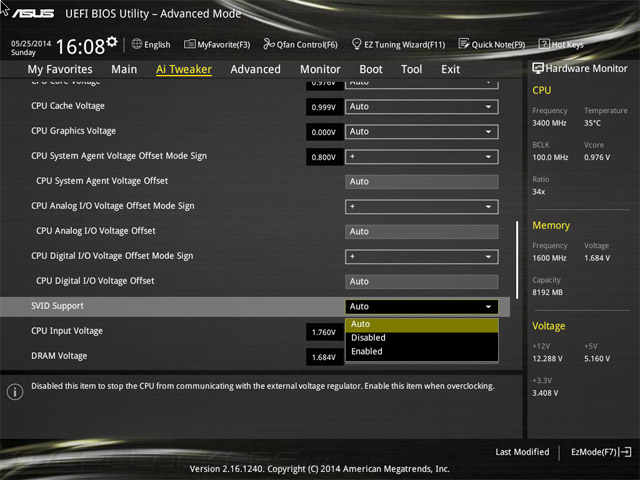640x480 pixels.
Task: Click the globe language icon
Action: tap(137, 44)
